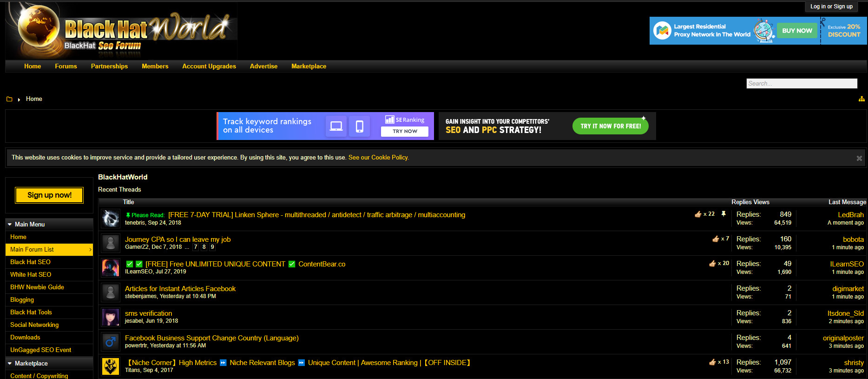Screen dimensions: 868x379
Task: Open ILearnSEO avatar thumbnail
Action: pyautogui.click(x=111, y=268)
